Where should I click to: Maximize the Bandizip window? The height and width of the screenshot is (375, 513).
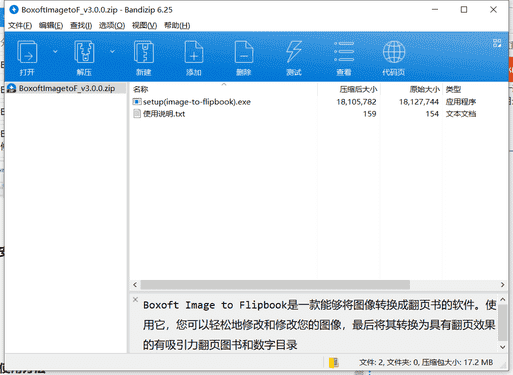tap(464, 10)
